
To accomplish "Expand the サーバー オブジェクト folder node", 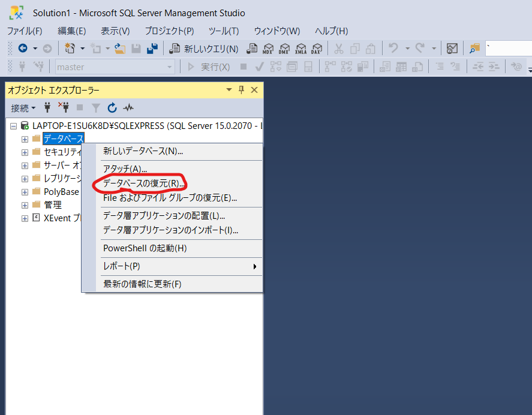I will coord(25,166).
